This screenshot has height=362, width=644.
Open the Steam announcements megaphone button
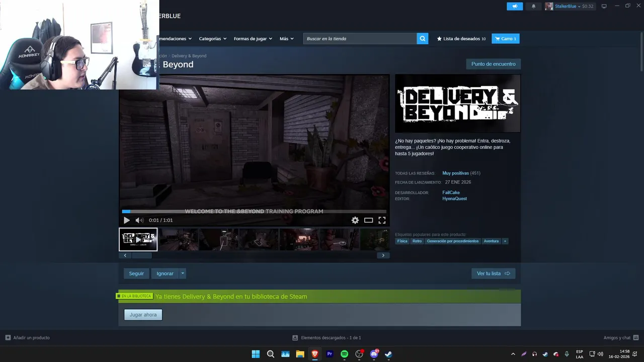point(515,6)
